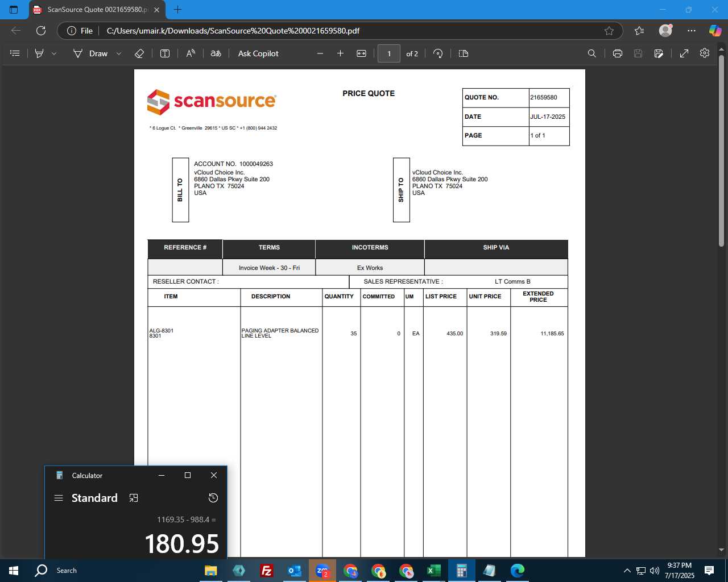Open Edge Settings and more menu
Image resolution: width=728 pixels, height=582 pixels.
tap(692, 31)
